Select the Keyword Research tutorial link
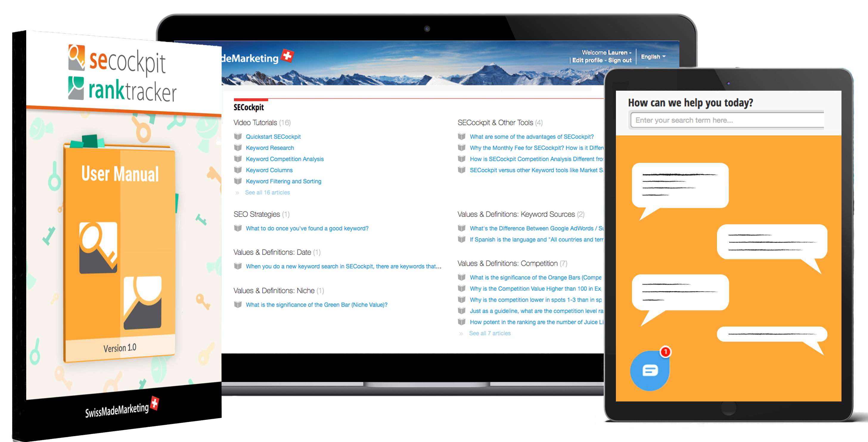This screenshot has width=868, height=442. [x=269, y=148]
